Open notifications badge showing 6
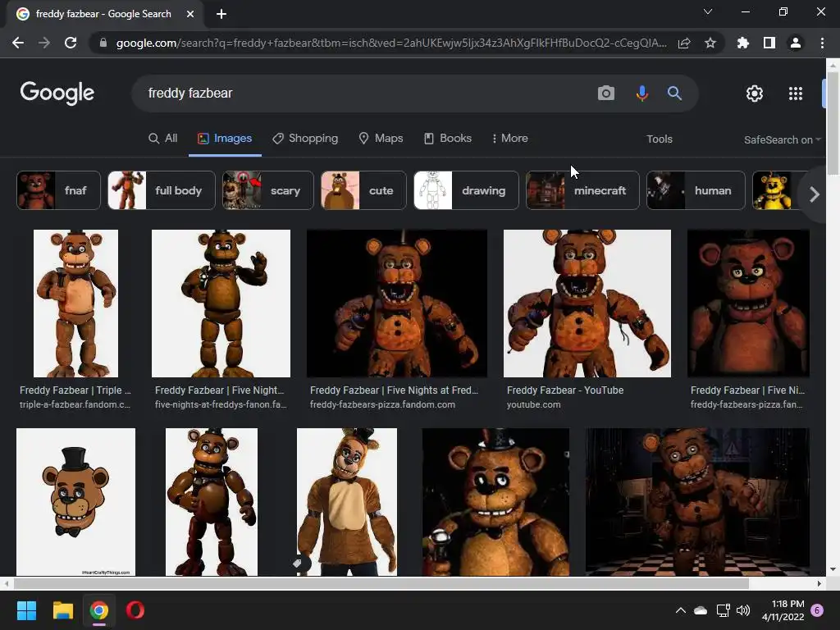The height and width of the screenshot is (630, 840). click(817, 610)
